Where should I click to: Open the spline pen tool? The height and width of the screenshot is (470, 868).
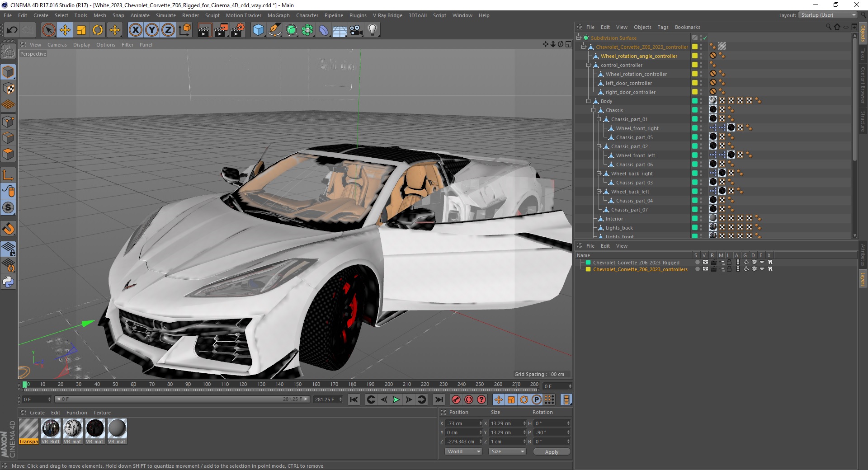[274, 30]
